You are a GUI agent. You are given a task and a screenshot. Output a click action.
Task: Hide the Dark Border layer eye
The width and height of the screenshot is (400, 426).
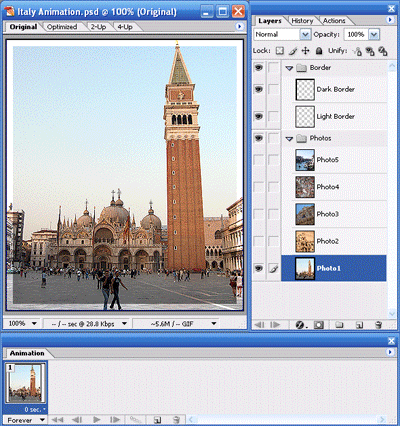click(x=259, y=89)
